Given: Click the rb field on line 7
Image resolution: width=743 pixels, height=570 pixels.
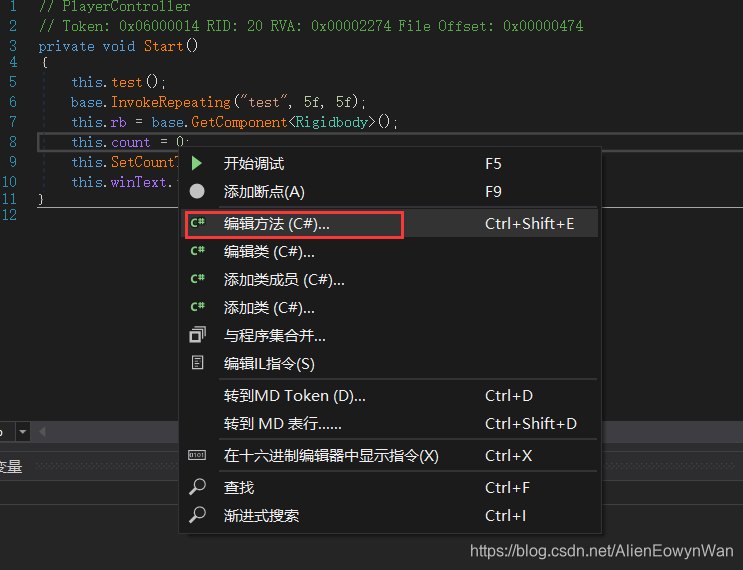Looking at the screenshot, I should (118, 122).
